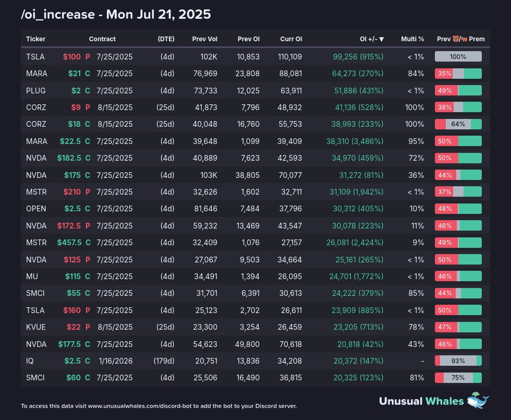Click the 1/16/2026 expiry date
The image size is (511, 420).
point(116,361)
